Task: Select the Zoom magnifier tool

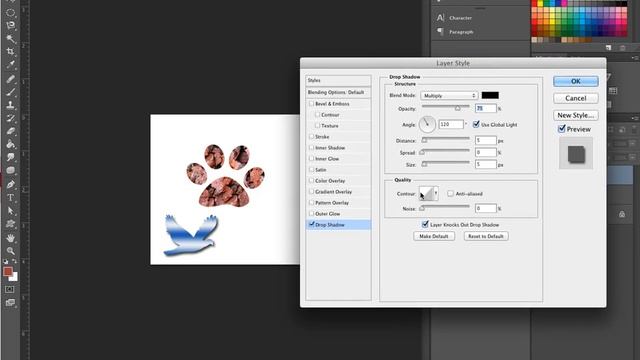Action: point(11,251)
